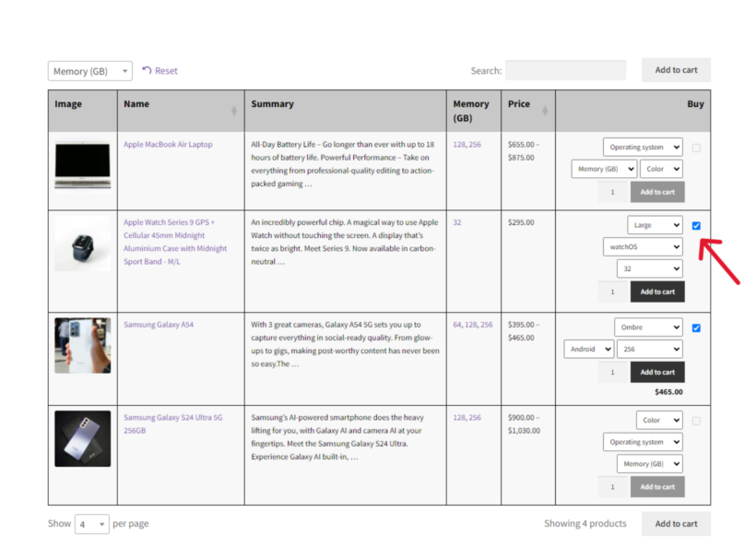Open the Operating system dropdown for MacBook Air
Image resolution: width=756 pixels, height=548 pixels.
[643, 146]
